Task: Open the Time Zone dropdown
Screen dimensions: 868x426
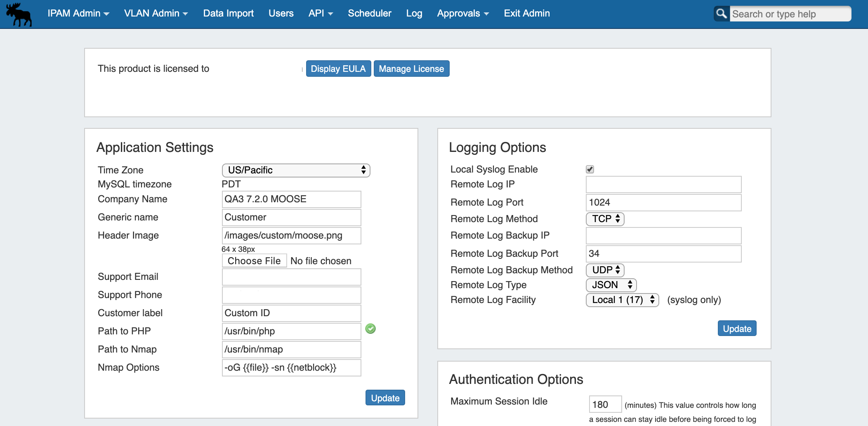Action: 296,170
